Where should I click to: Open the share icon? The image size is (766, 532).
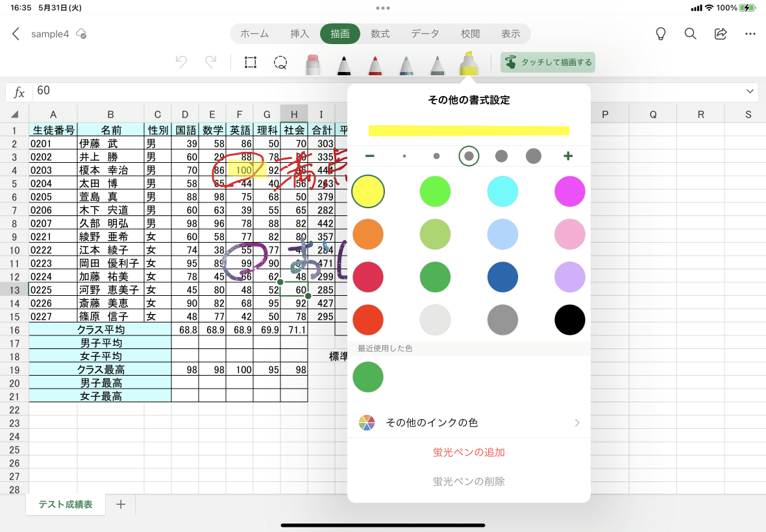coord(721,34)
